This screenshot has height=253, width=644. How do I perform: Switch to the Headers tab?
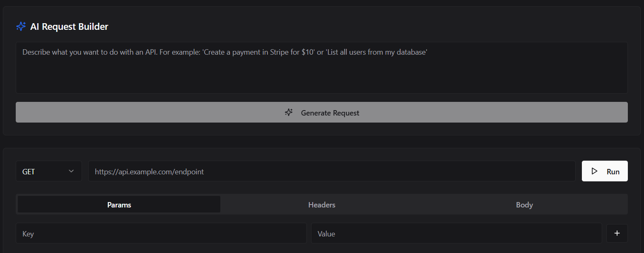(x=321, y=204)
